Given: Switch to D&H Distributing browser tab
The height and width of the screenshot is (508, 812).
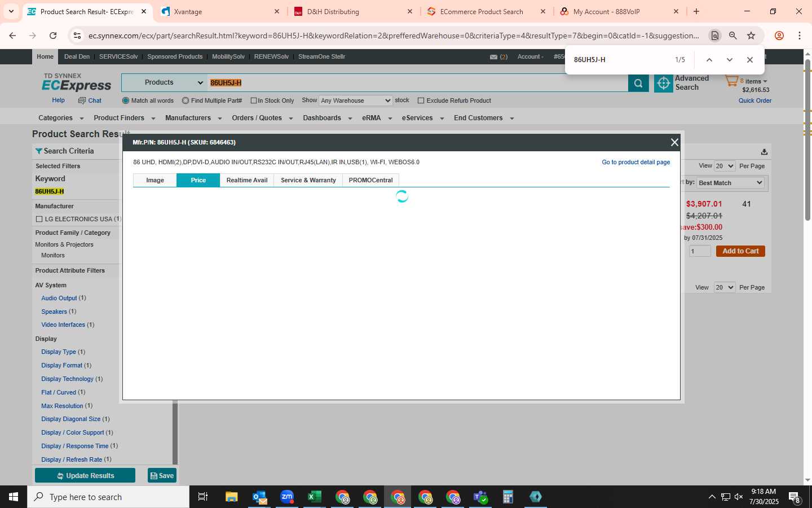Looking at the screenshot, I should coord(353,11).
